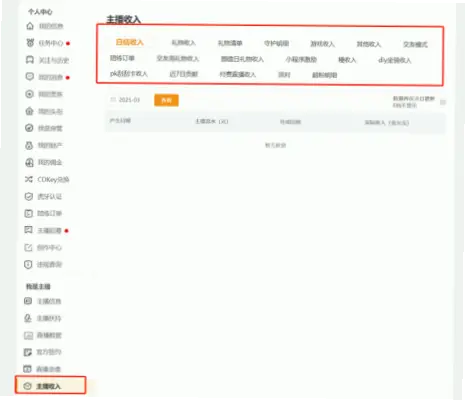Open the diy坐骑收入 tab
This screenshot has height=400, width=465.
pos(395,60)
